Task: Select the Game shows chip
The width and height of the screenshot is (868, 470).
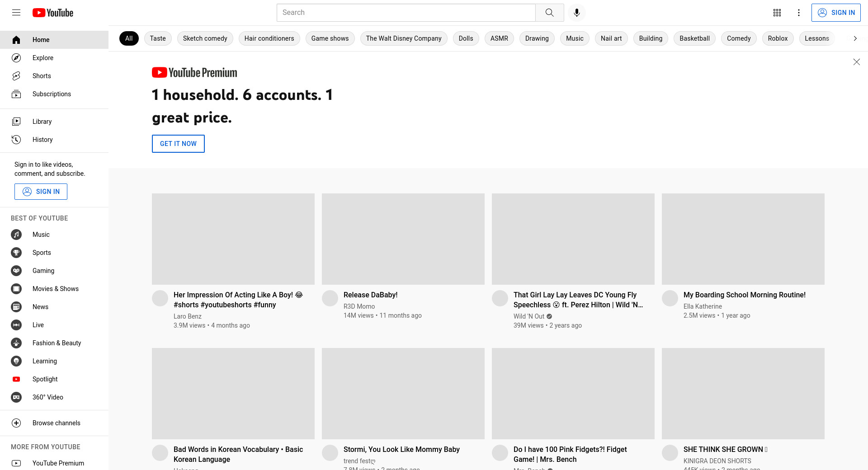Action: (330, 38)
